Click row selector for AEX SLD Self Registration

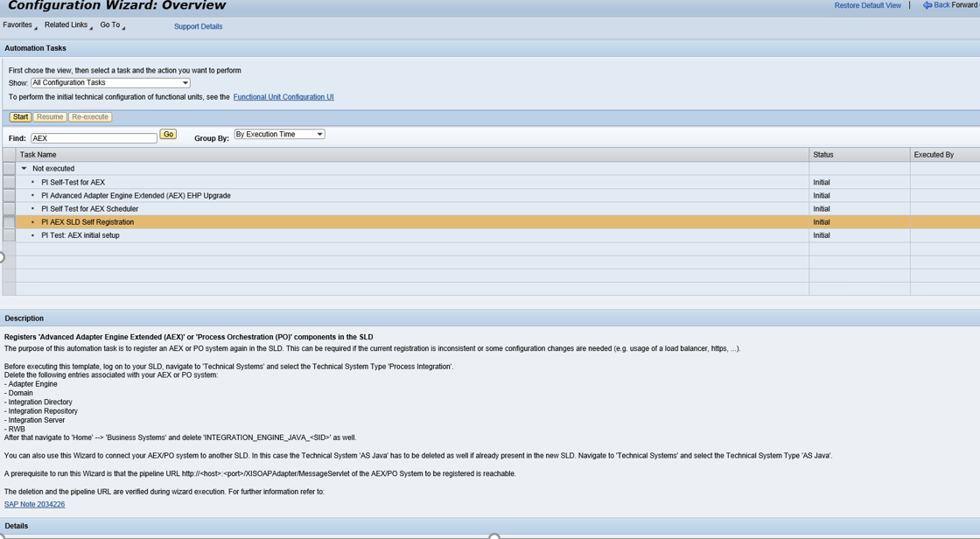tap(9, 222)
